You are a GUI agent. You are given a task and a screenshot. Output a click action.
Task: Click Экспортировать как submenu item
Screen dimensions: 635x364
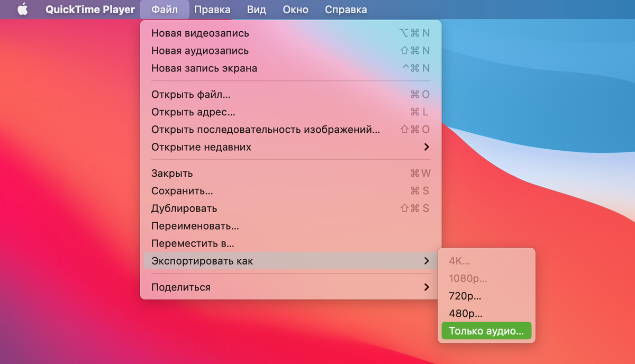[x=291, y=261]
